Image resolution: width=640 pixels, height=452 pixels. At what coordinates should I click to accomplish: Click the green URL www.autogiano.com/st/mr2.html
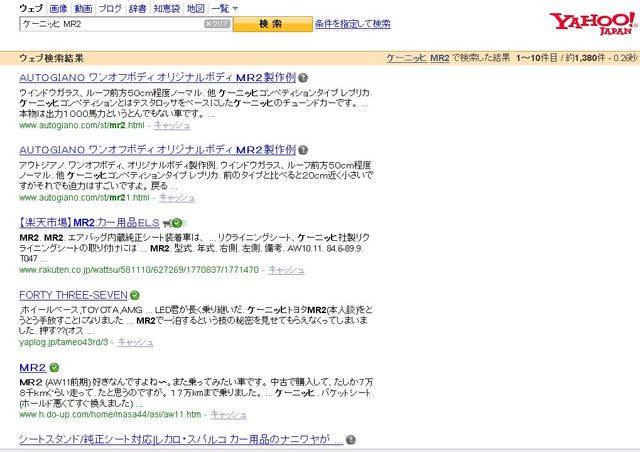[x=82, y=126]
